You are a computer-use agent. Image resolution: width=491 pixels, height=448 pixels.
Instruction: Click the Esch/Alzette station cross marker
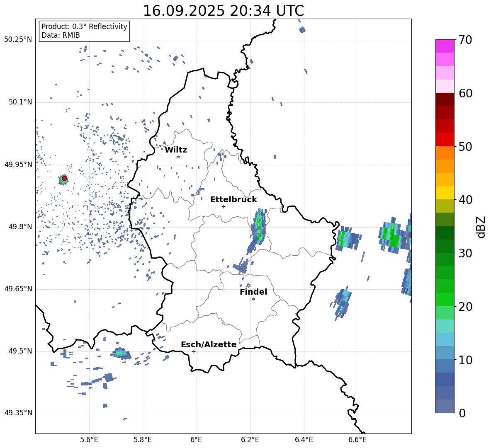(x=194, y=351)
